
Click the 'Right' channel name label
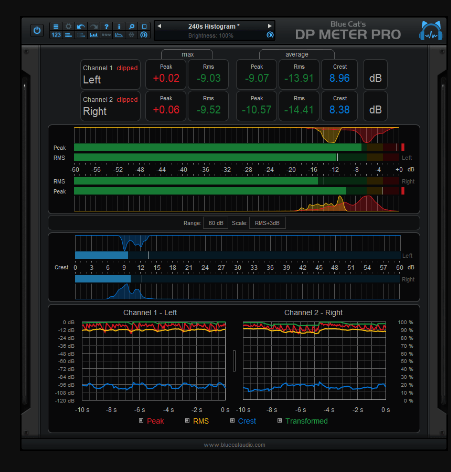[x=95, y=111]
